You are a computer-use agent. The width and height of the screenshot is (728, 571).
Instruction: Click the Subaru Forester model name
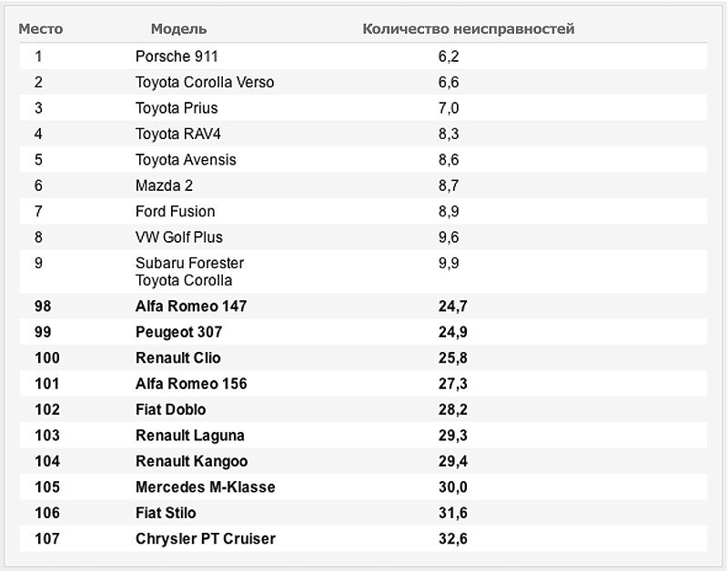pyautogui.click(x=189, y=263)
